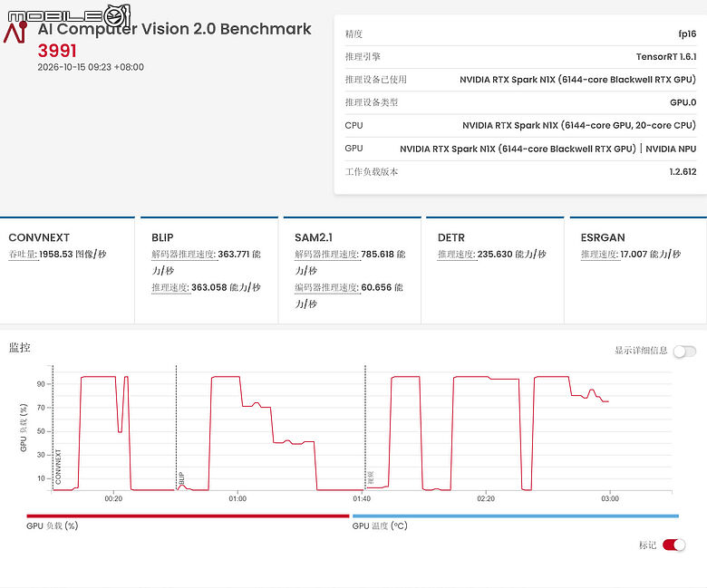Screen dimensions: 707x588
Task: Click the blue GPU 温度 (°C) legend bar
Action: click(516, 516)
